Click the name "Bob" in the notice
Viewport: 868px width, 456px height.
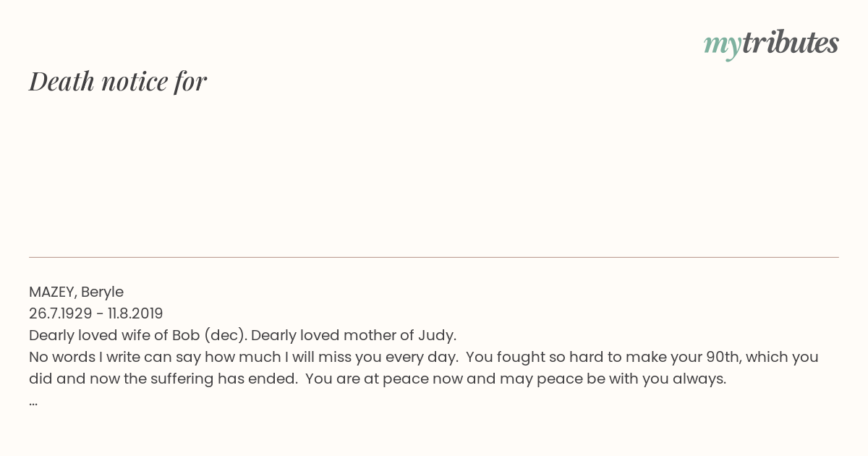click(x=187, y=335)
